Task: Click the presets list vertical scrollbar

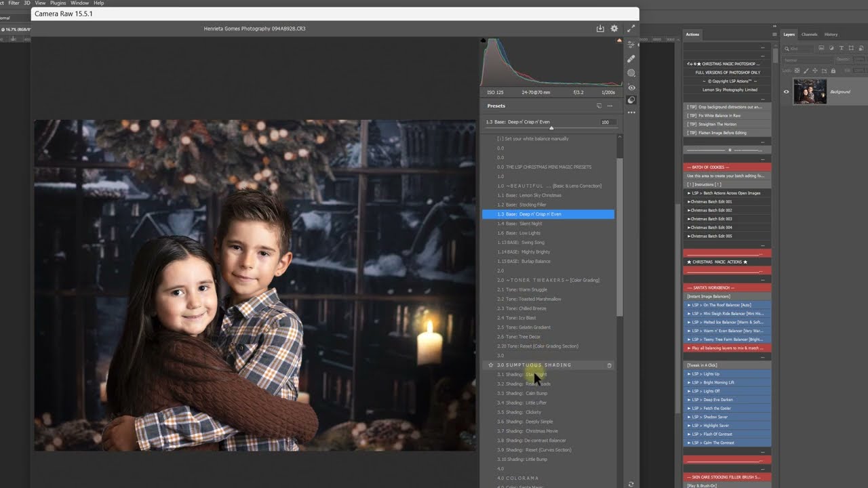Action: tap(619, 237)
